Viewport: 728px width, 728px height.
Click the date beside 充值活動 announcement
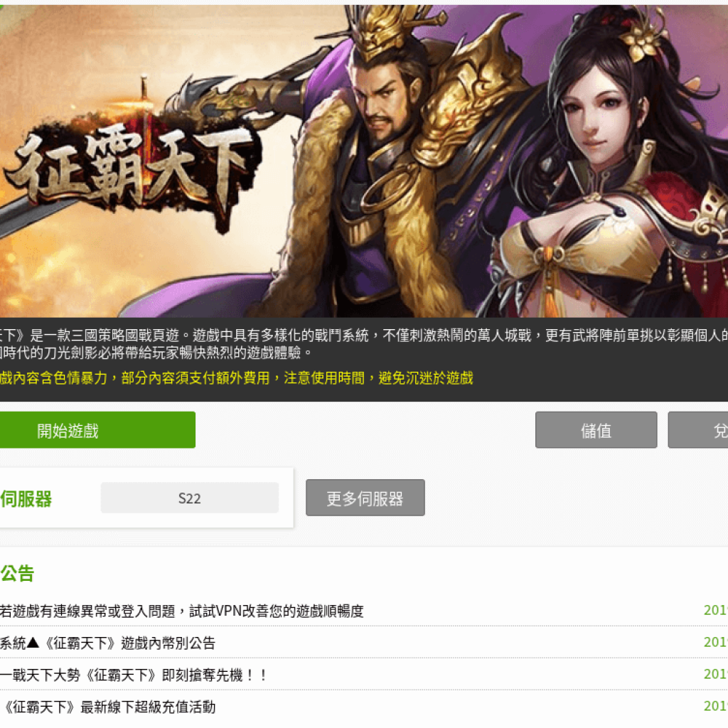click(x=715, y=706)
